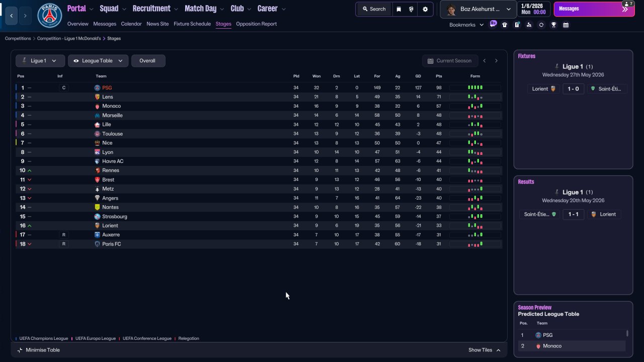
Task: Click the globe icon in the top bar
Action: [x=412, y=9]
